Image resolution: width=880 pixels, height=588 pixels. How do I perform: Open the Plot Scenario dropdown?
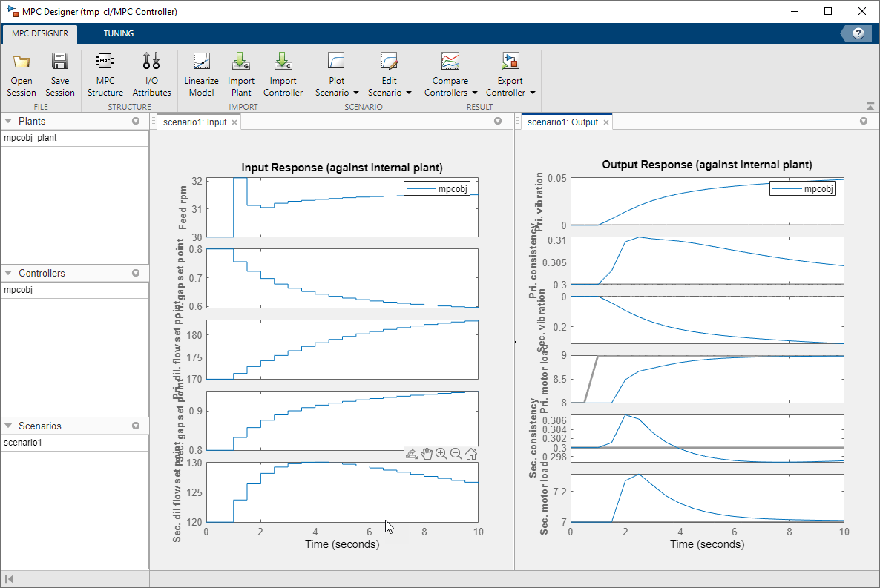click(337, 87)
